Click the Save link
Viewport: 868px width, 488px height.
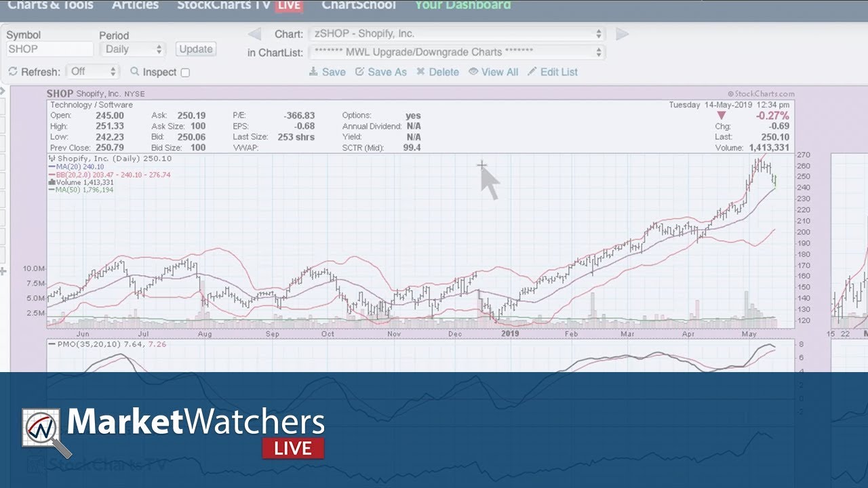[x=327, y=72]
